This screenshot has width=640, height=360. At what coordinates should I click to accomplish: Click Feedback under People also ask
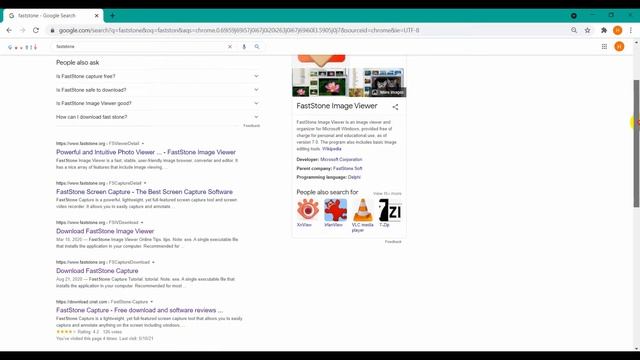(251, 126)
